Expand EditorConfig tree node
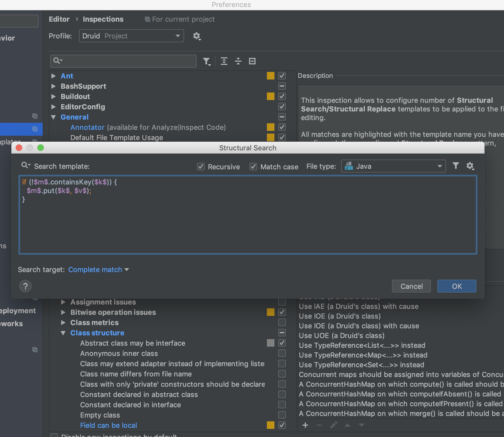Image resolution: width=504 pixels, height=437 pixels. (54, 107)
